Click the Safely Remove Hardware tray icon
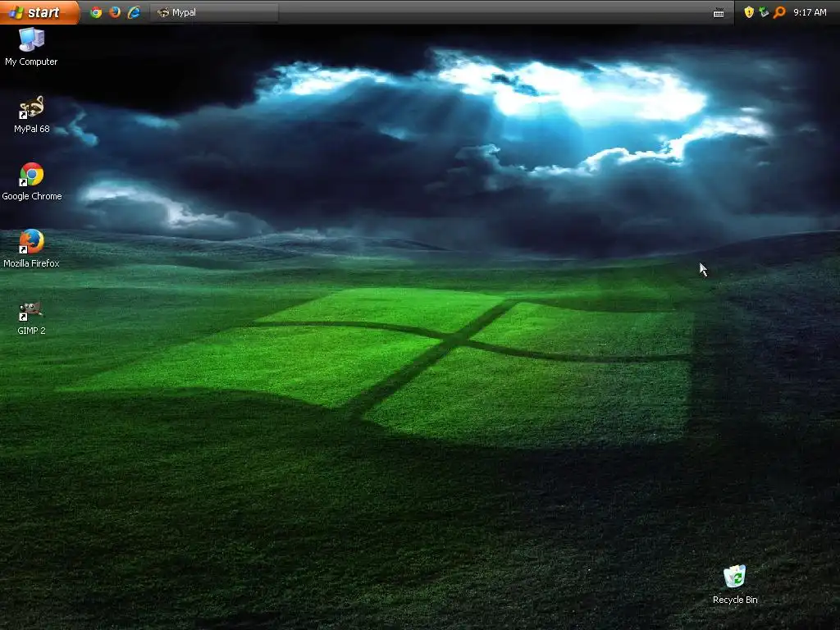This screenshot has width=840, height=630. [x=764, y=12]
